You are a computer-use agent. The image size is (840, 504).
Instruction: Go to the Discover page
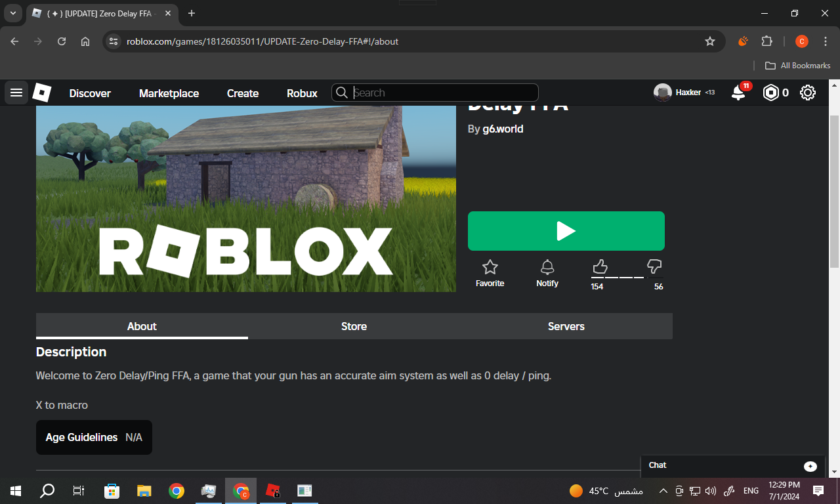[x=90, y=93]
